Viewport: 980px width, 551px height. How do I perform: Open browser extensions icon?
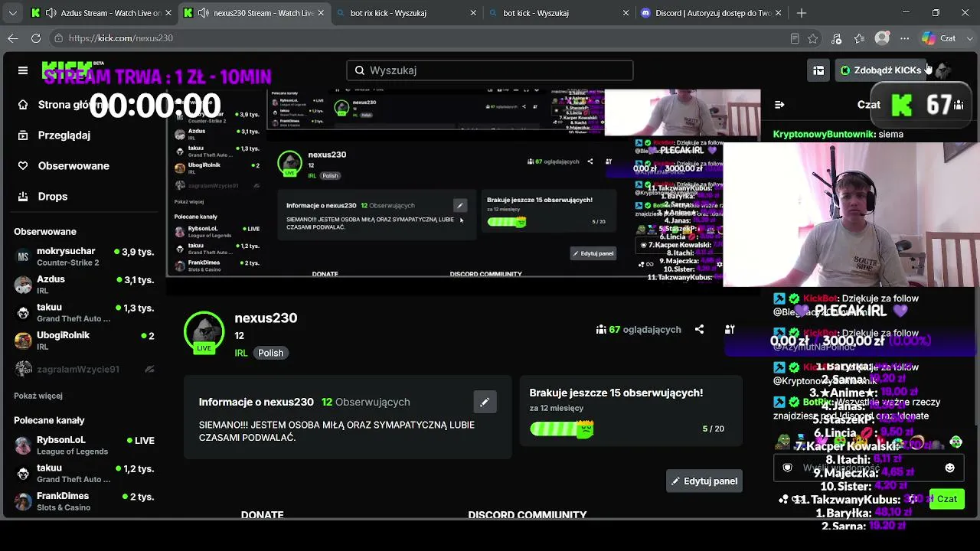click(836, 38)
